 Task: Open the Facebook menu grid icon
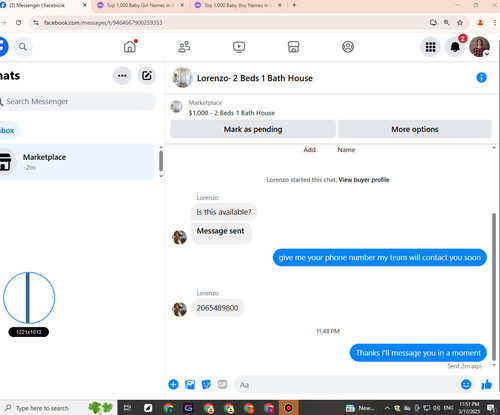(430, 47)
